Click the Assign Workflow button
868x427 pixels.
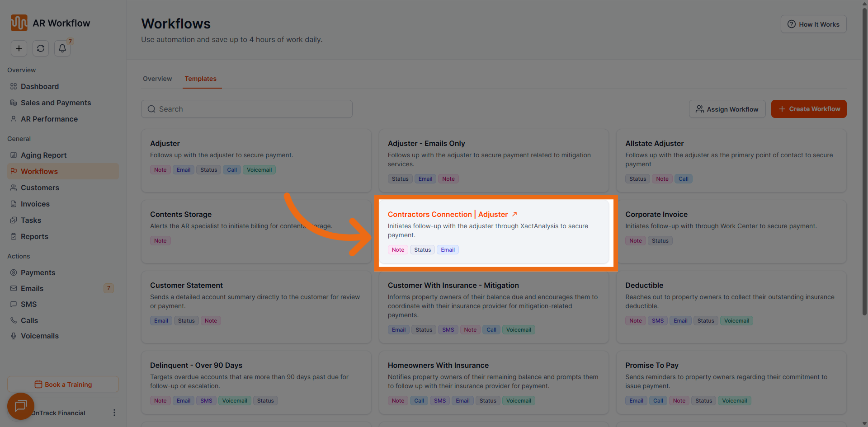pos(727,109)
